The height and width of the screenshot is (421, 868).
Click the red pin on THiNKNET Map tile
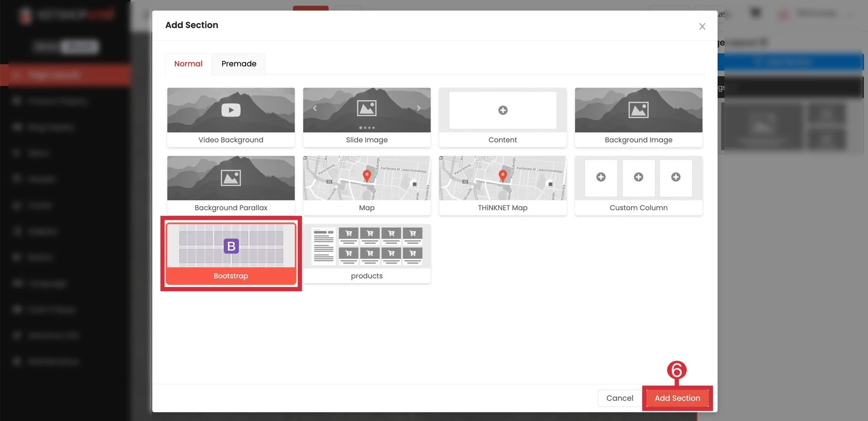click(x=503, y=176)
